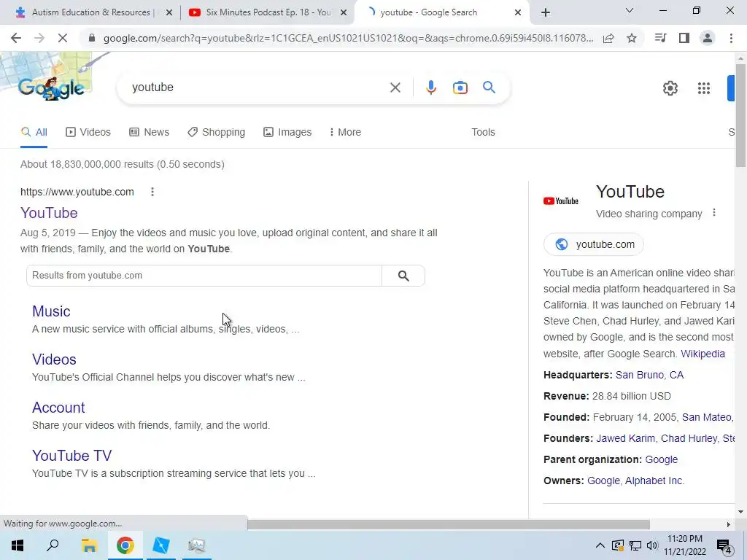747x560 pixels.
Task: Open Alphabet Inc. owner link
Action: coord(654,481)
